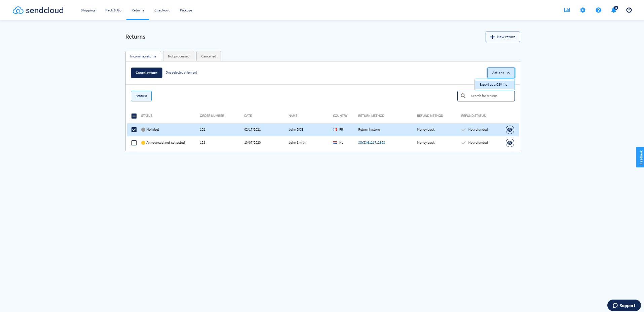The image size is (644, 312).
Task: Go to Pack & Go menu
Action: [x=113, y=10]
